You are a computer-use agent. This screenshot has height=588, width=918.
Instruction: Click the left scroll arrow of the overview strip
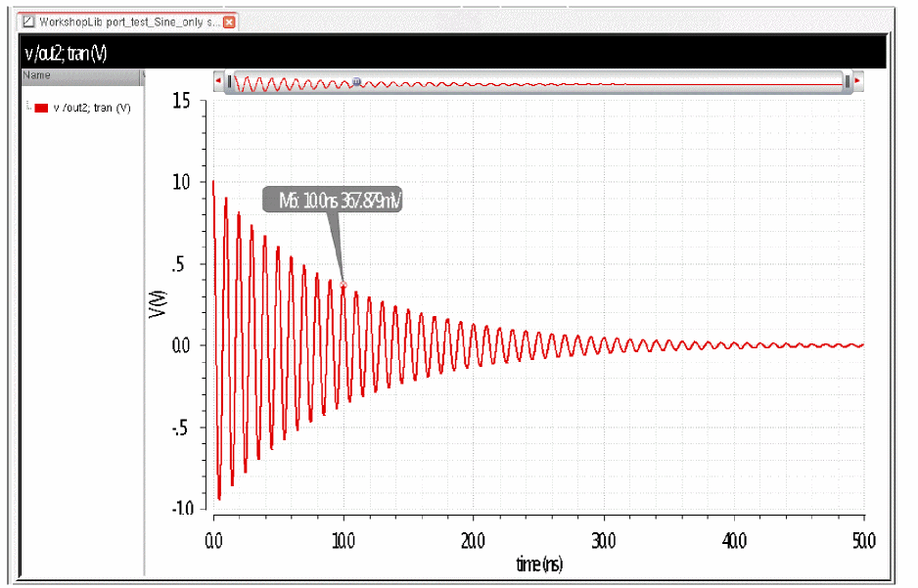pyautogui.click(x=218, y=81)
